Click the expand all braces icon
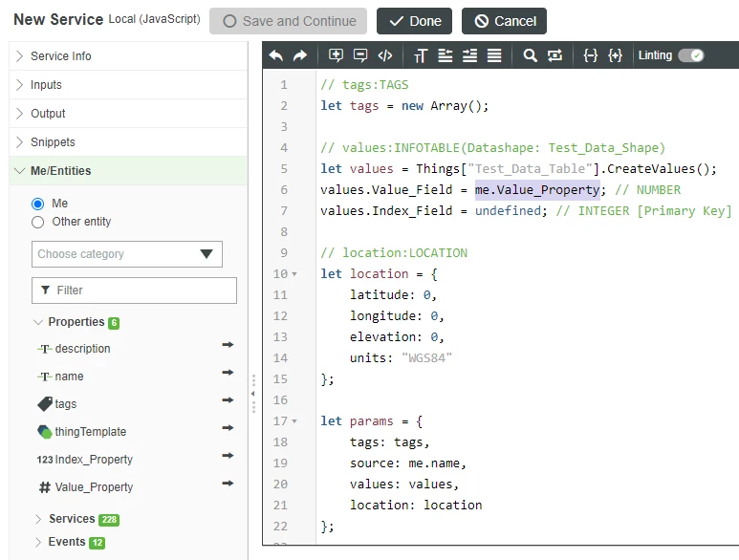 pos(615,55)
